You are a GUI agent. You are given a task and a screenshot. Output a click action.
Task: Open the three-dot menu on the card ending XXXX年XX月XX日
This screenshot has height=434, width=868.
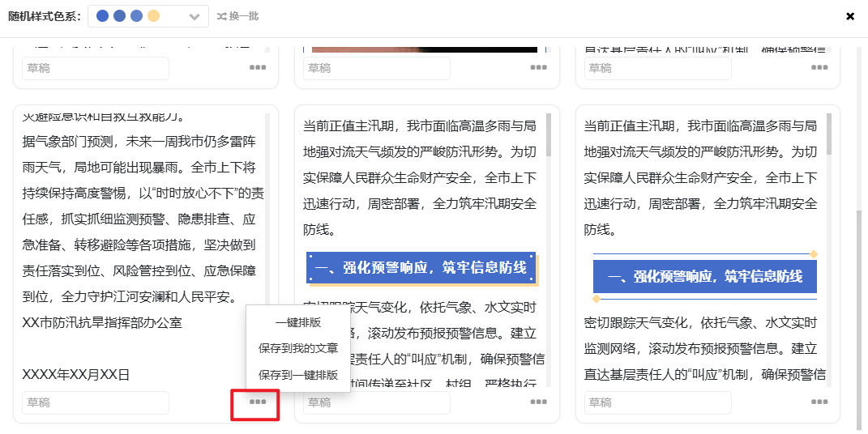[x=258, y=402]
